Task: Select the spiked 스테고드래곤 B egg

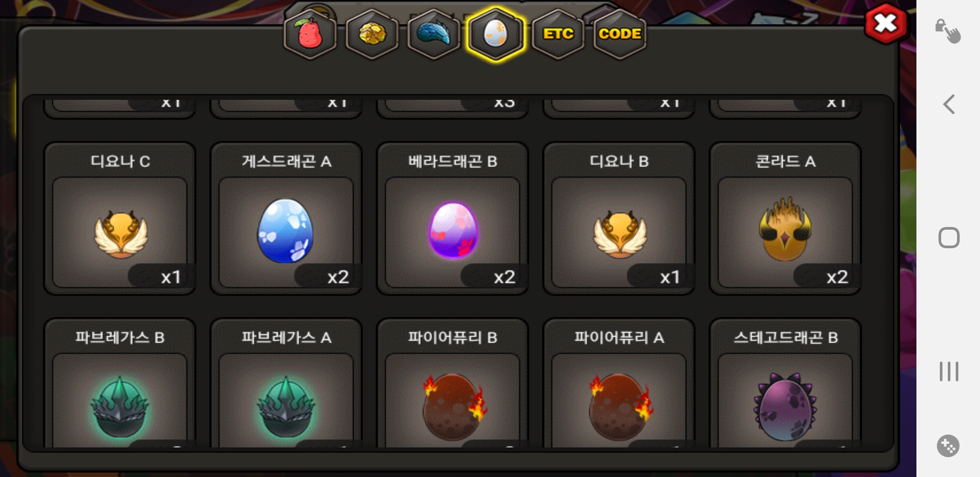Action: pos(785,383)
